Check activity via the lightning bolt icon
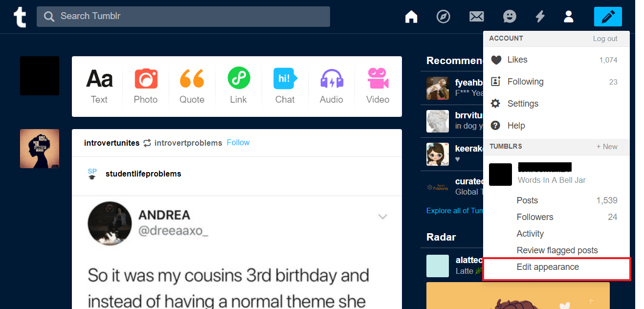This screenshot has width=644, height=309. click(540, 16)
